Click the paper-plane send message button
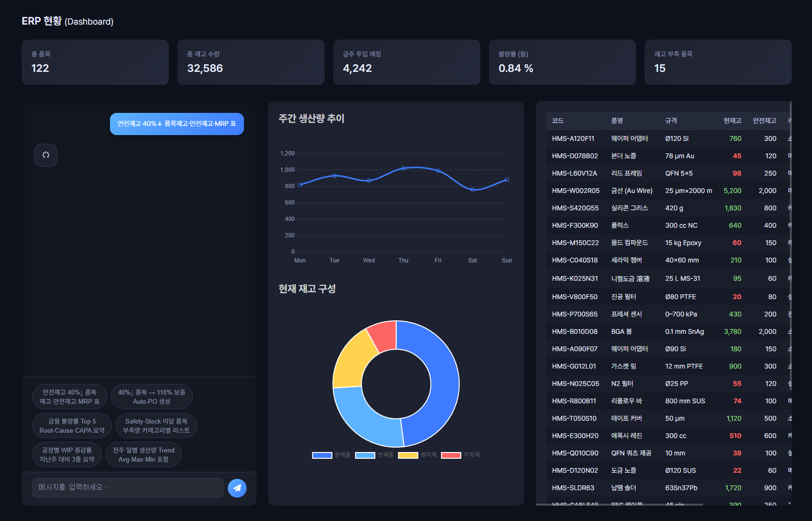This screenshot has height=521, width=812. click(237, 488)
